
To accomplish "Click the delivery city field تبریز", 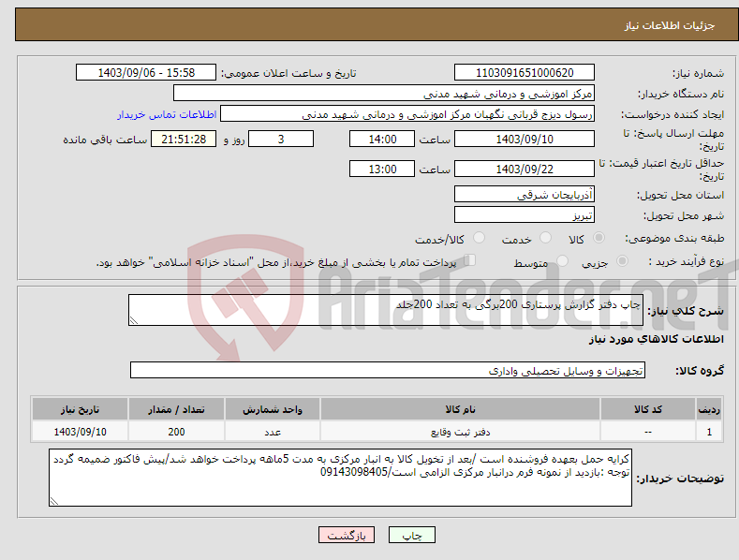I will point(525,215).
